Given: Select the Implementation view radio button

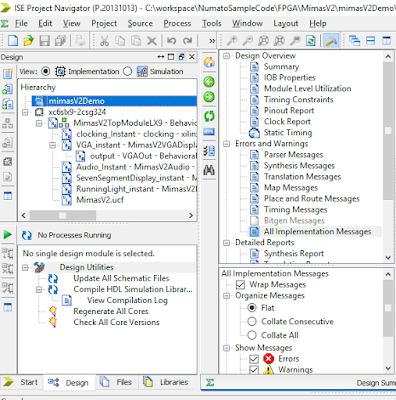Looking at the screenshot, I should point(46,71).
